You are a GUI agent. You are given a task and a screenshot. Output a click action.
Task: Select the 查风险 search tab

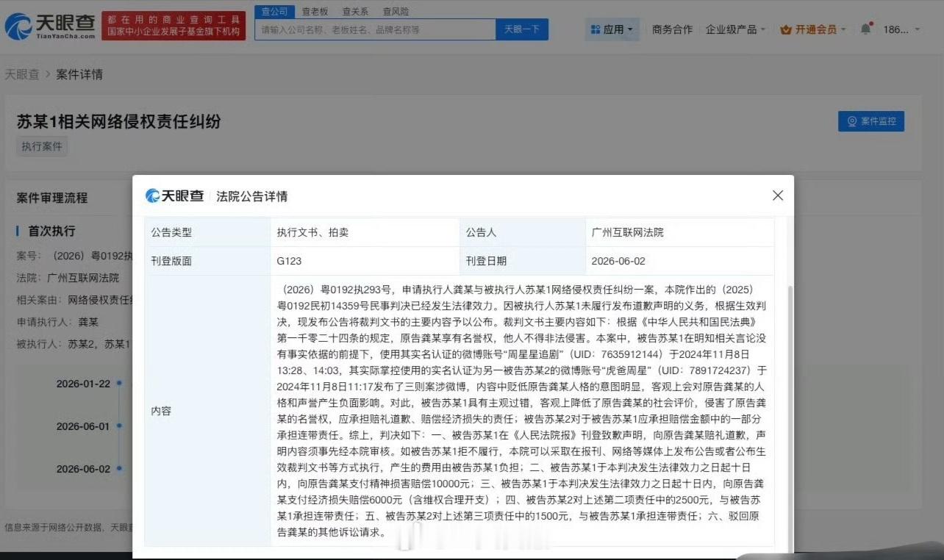click(396, 12)
